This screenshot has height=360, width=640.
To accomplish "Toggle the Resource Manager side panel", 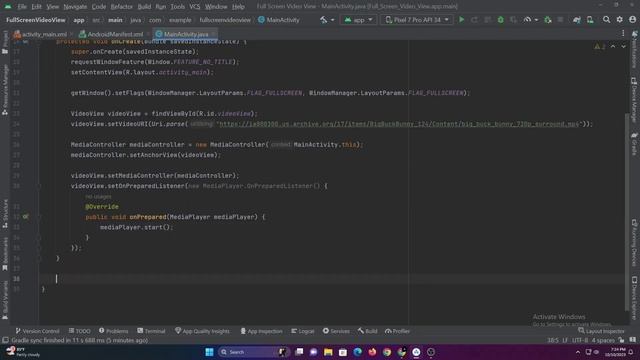I will tap(5, 90).
